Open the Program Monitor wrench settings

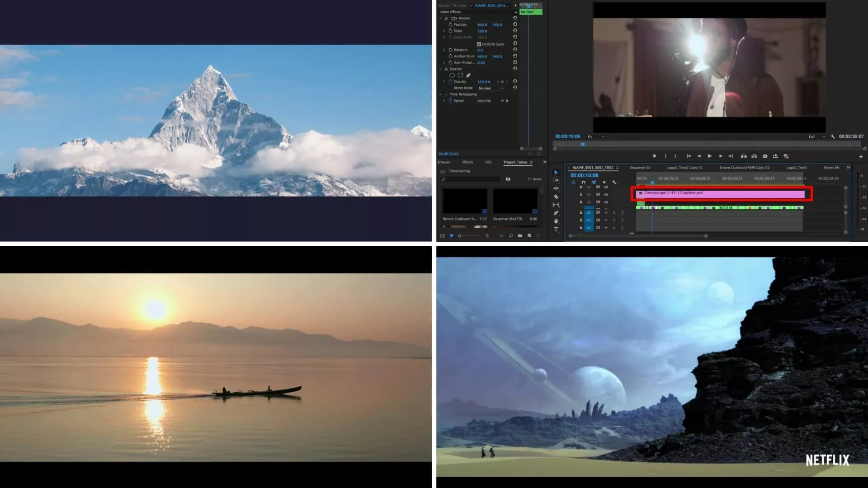[x=833, y=136]
